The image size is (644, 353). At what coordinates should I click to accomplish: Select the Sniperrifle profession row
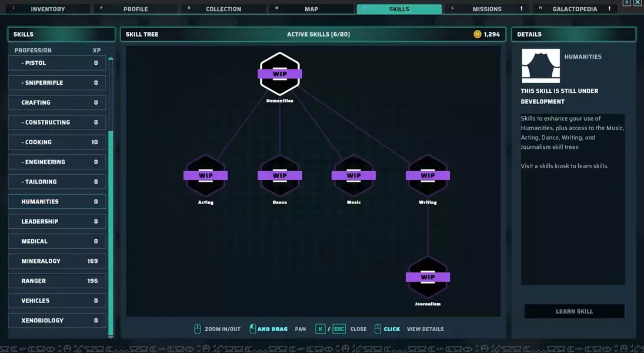tap(57, 82)
